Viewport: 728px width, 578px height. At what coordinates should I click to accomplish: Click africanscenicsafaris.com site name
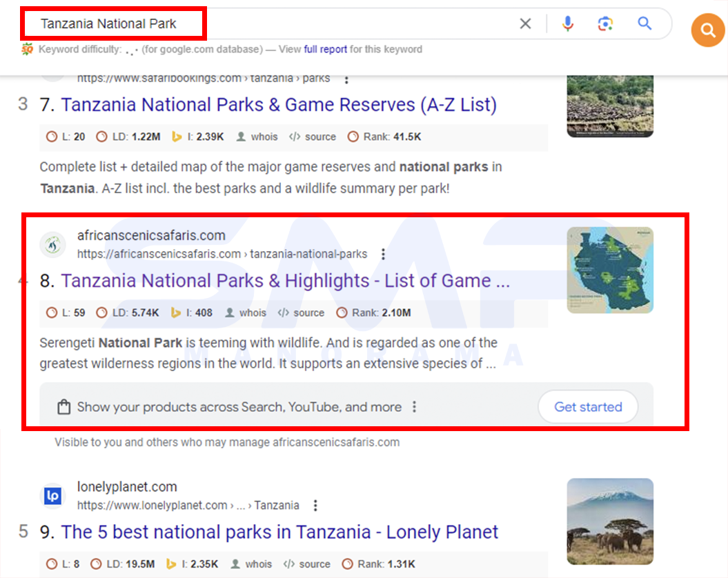(151, 235)
